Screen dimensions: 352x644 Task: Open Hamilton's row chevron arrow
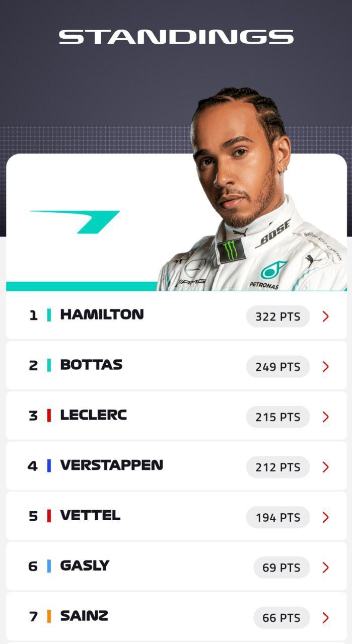coord(326,316)
